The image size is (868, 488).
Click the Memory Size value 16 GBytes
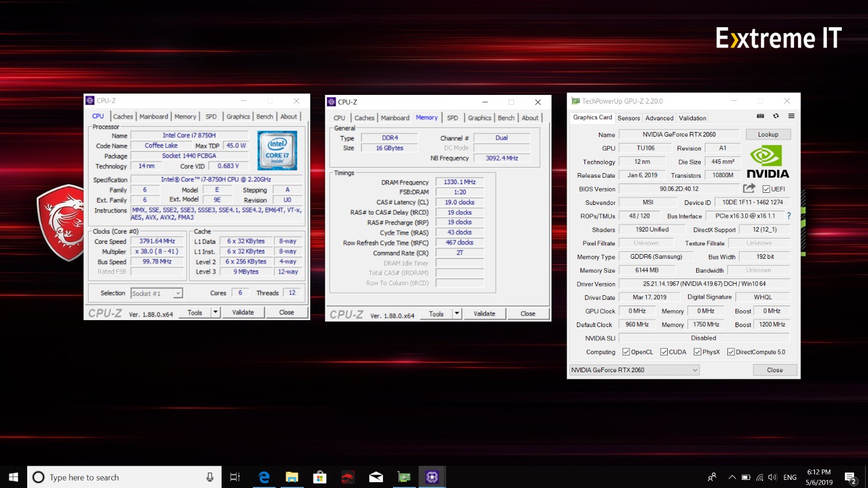(389, 148)
